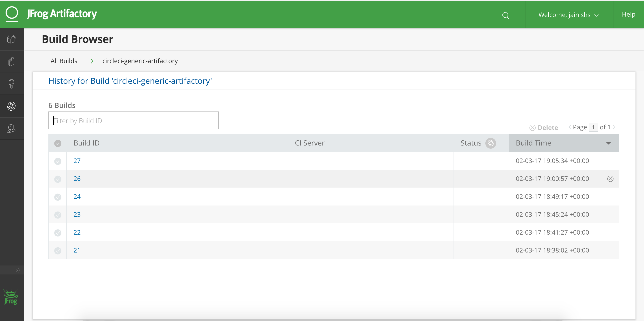Click the Status column circular icon
Image resolution: width=644 pixels, height=321 pixels.
click(x=491, y=143)
